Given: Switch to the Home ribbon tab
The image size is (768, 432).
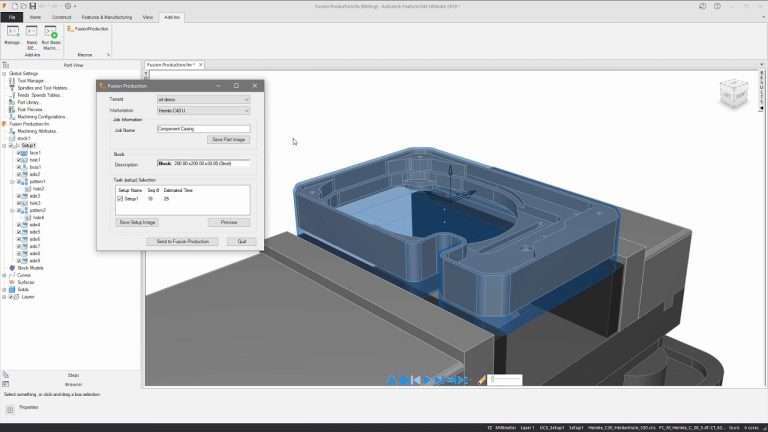Looking at the screenshot, I should [x=35, y=17].
